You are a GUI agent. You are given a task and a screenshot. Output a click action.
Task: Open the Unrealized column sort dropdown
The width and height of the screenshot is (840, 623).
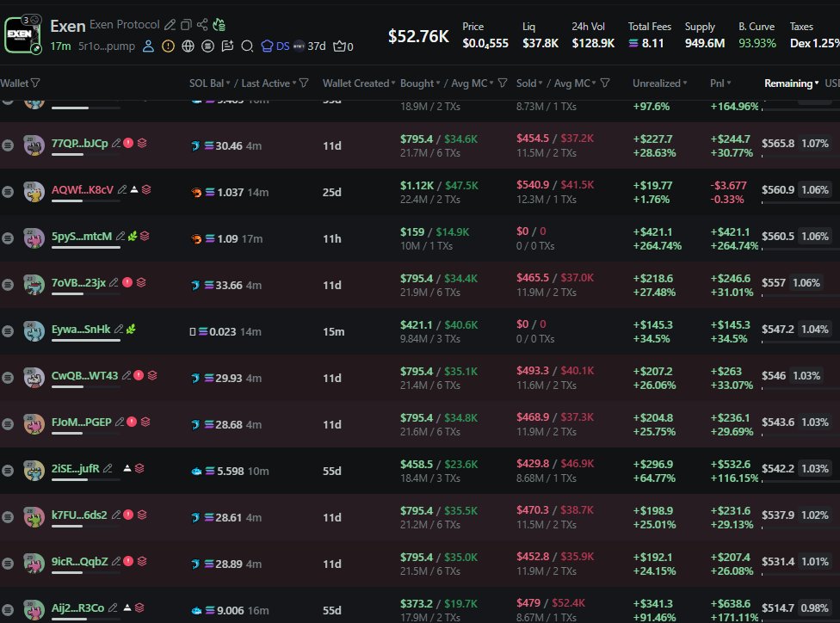[x=660, y=83]
